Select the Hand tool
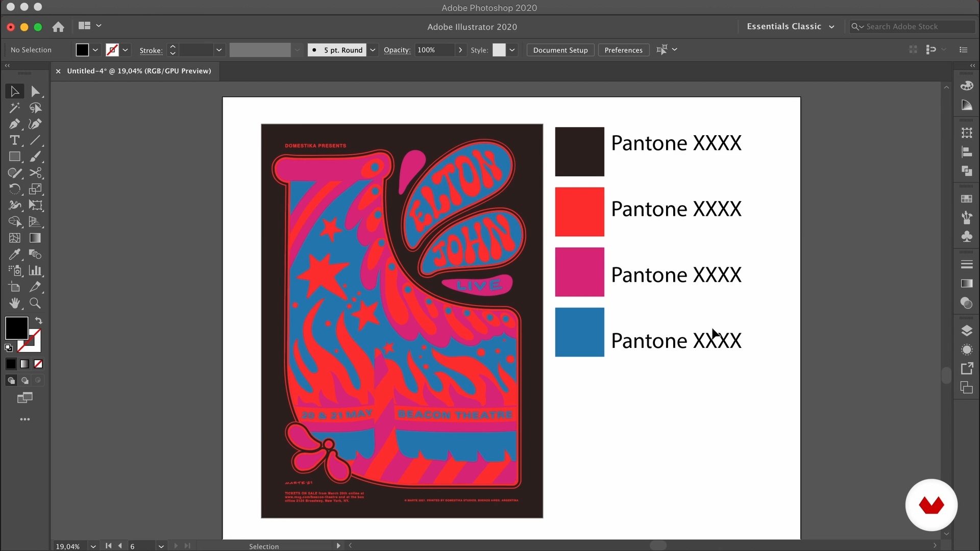Screen dimensions: 980x551 (x=14, y=303)
